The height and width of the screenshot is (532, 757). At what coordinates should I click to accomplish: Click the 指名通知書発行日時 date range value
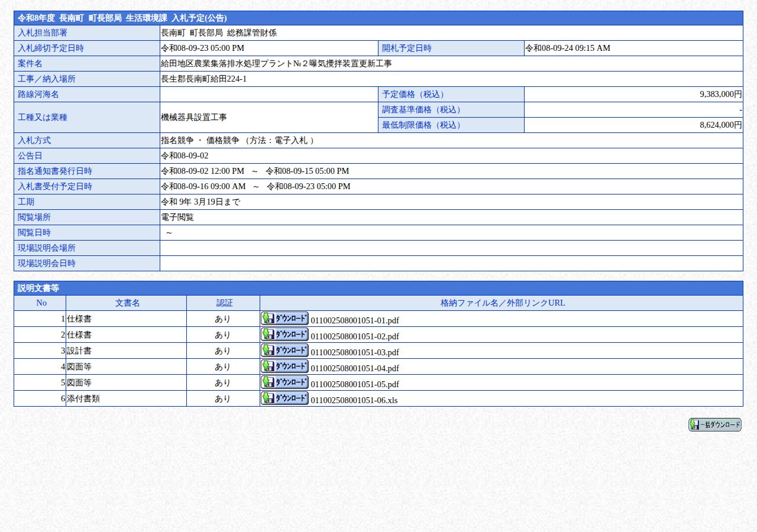coord(255,171)
